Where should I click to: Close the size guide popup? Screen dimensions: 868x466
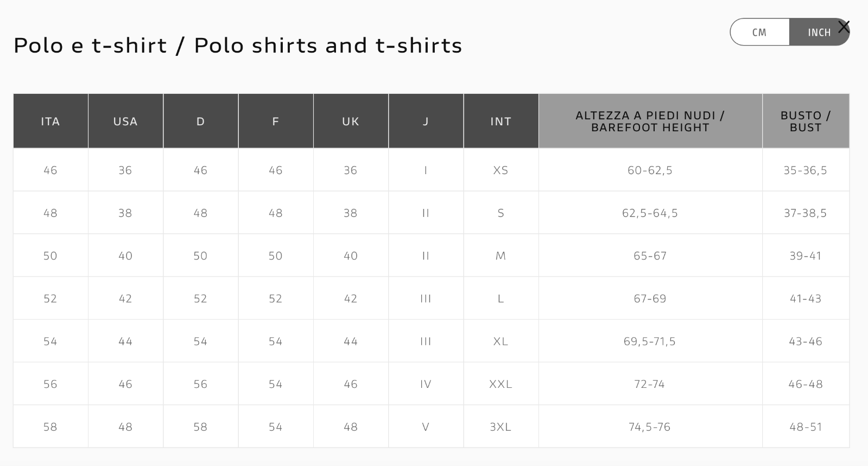844,27
